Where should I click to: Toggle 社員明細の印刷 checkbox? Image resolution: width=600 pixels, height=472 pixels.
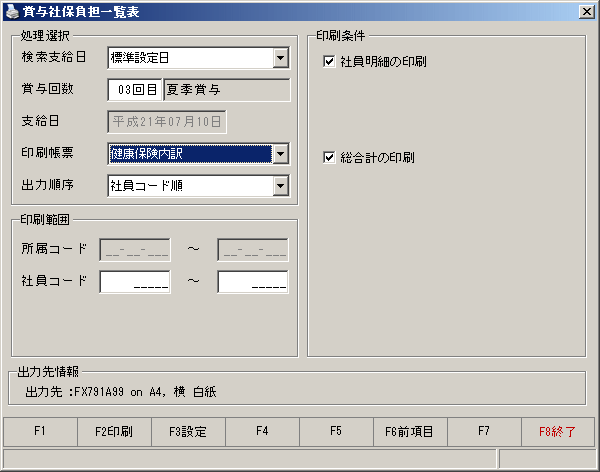point(329,61)
